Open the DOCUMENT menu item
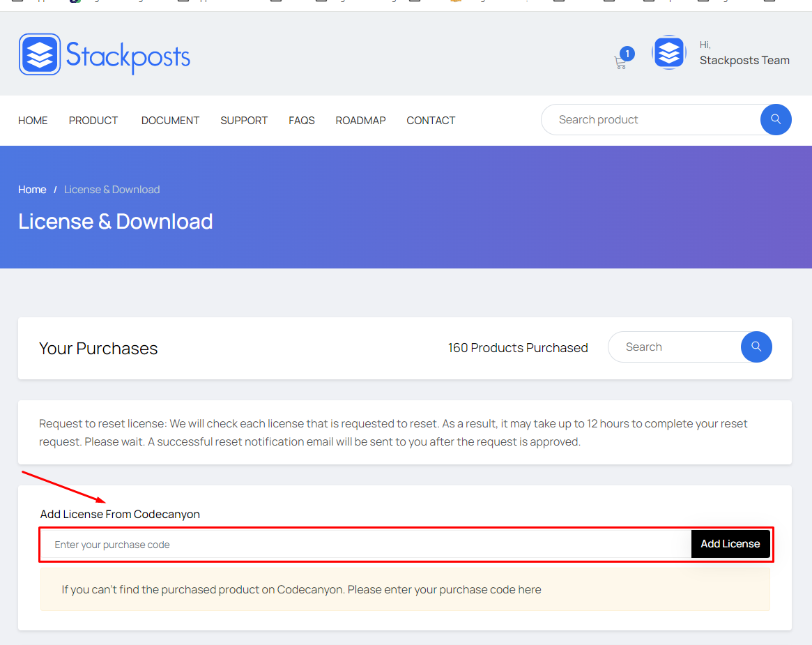 tap(170, 121)
